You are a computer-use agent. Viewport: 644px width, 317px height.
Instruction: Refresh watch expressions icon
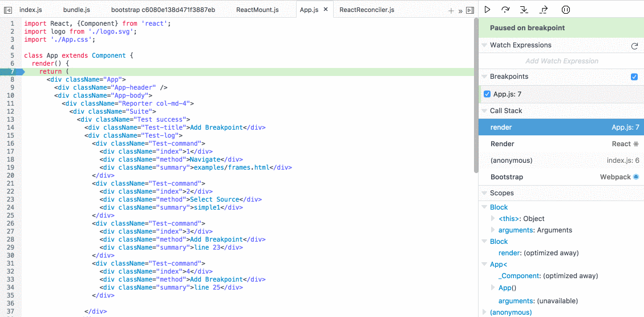click(634, 46)
